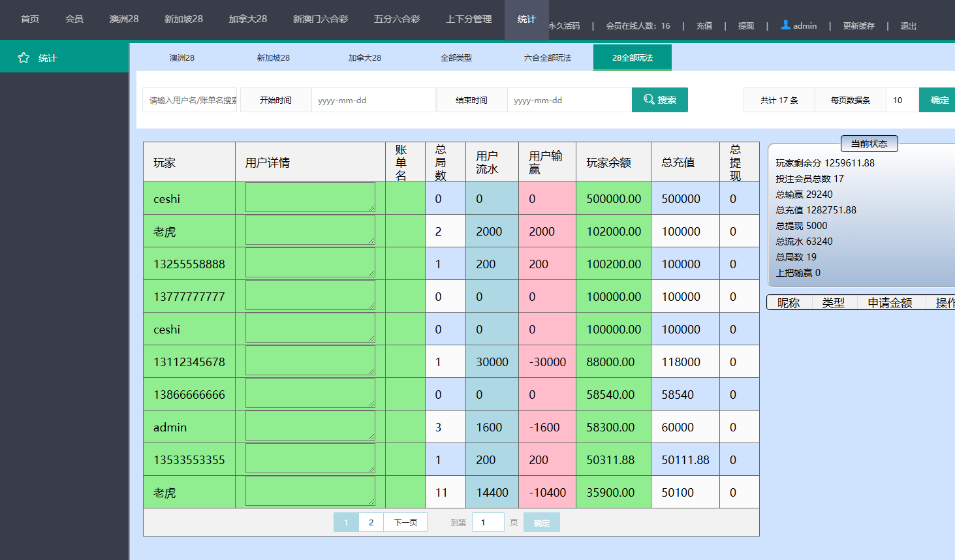Screen dimensions: 955x560
Task: Click the 用户详情 textarea in the admin row
Action: [x=310, y=426]
